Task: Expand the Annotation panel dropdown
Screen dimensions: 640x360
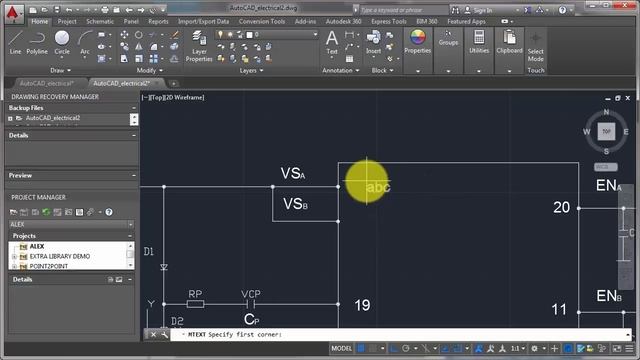Action: pyautogui.click(x=341, y=71)
